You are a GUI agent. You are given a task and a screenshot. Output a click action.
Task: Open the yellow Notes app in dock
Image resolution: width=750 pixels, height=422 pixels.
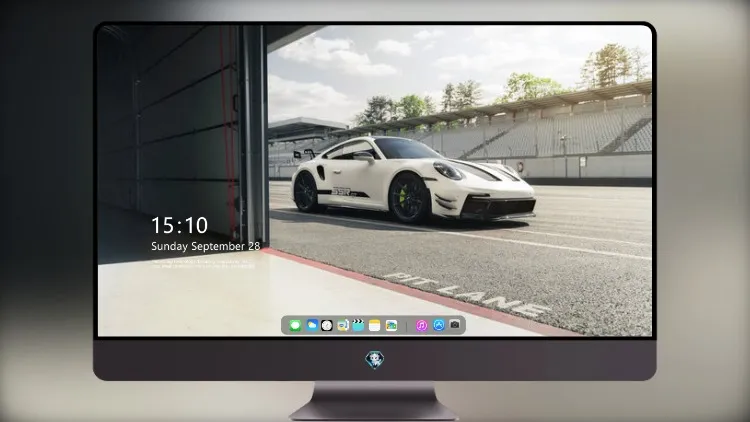tap(375, 325)
